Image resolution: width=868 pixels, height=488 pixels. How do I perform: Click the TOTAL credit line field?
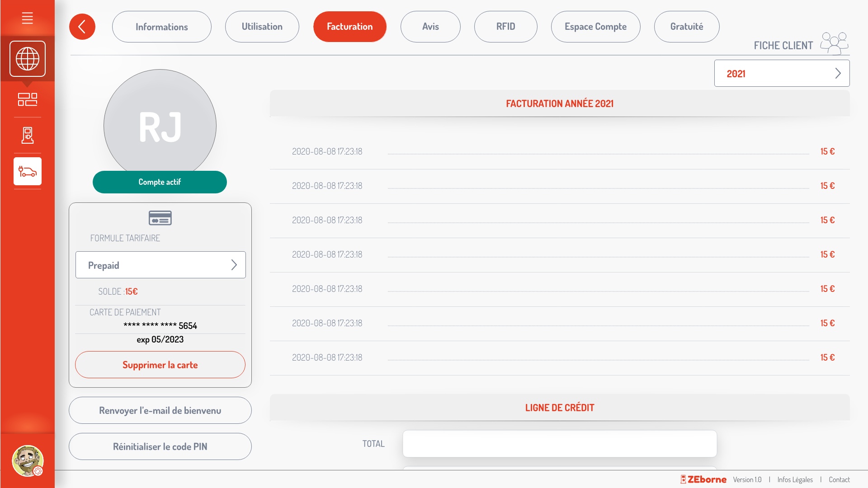coord(559,444)
